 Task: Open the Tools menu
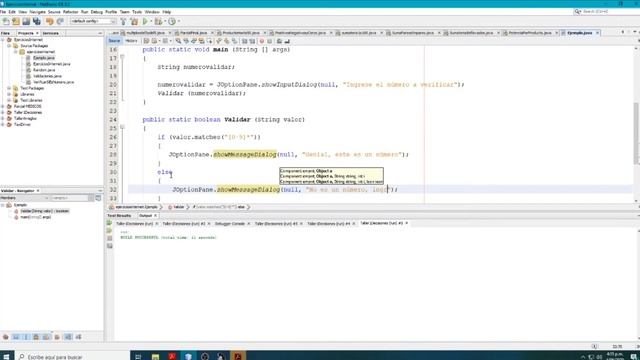137,12
